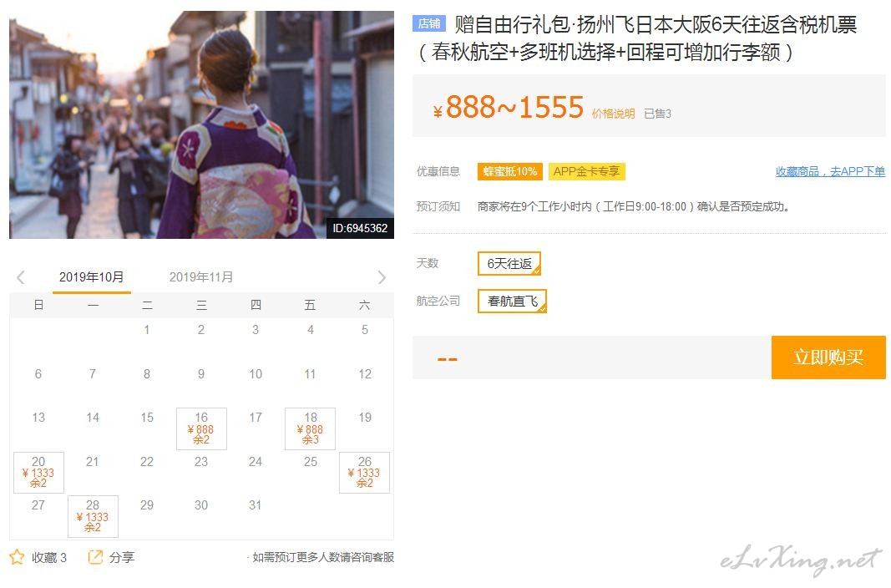Switch to 2019年11月 calendar tab
Image resolution: width=891 pixels, height=588 pixels.
click(201, 277)
